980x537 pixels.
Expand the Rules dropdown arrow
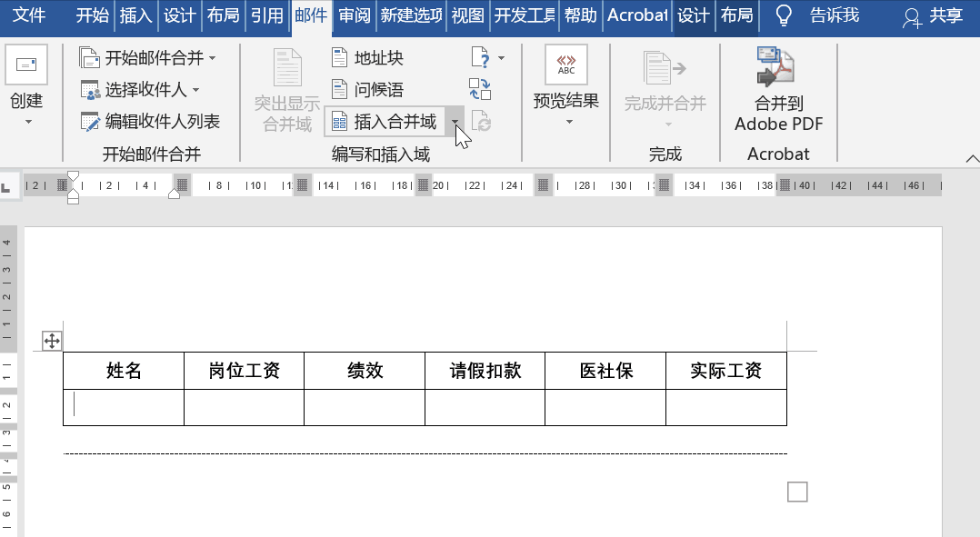[501, 58]
